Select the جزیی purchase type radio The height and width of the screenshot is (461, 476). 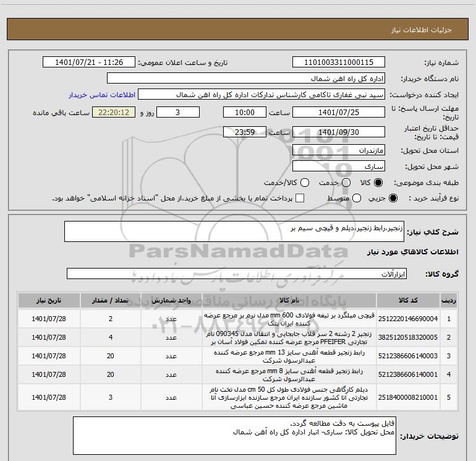[x=393, y=198]
